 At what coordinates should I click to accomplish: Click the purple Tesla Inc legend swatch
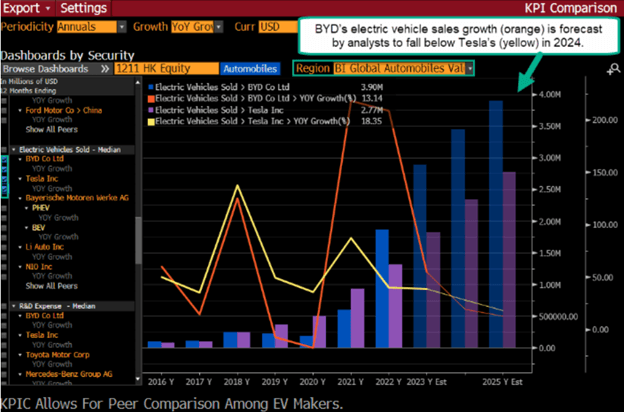151,110
